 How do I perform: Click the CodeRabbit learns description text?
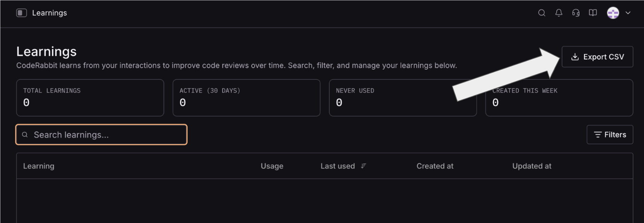point(237,65)
